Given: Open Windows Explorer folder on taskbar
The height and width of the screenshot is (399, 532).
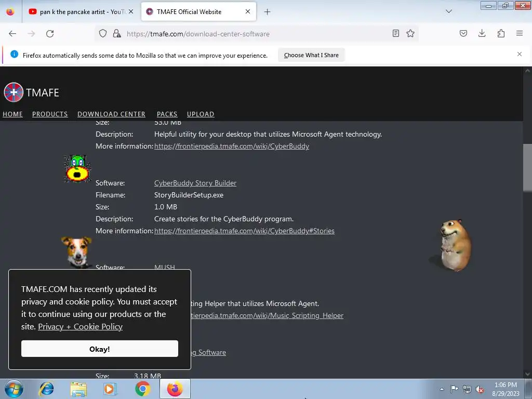Looking at the screenshot, I should coord(78,389).
